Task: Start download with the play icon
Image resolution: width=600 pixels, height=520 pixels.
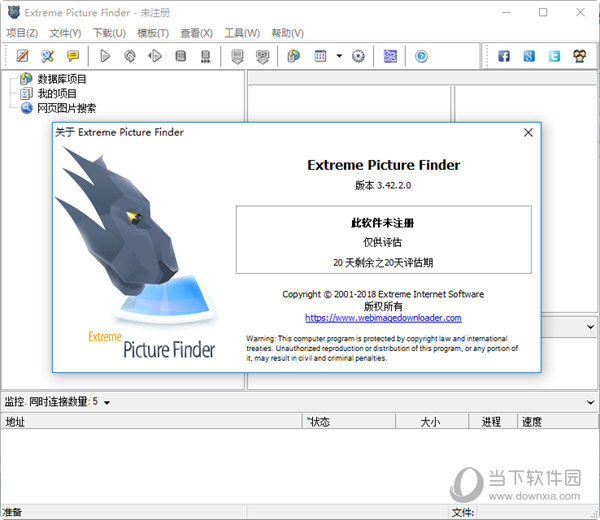Action: pyautogui.click(x=105, y=56)
